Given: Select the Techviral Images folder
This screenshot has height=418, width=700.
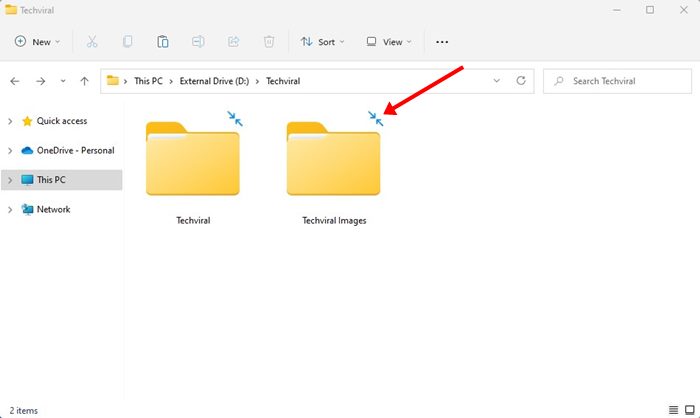Looking at the screenshot, I should click(x=333, y=165).
